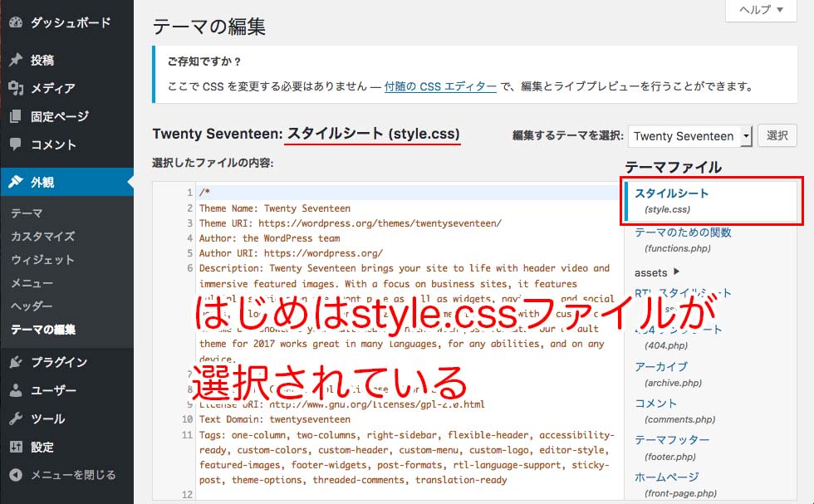Select the 外観 menu item
814x504 pixels.
point(66,182)
